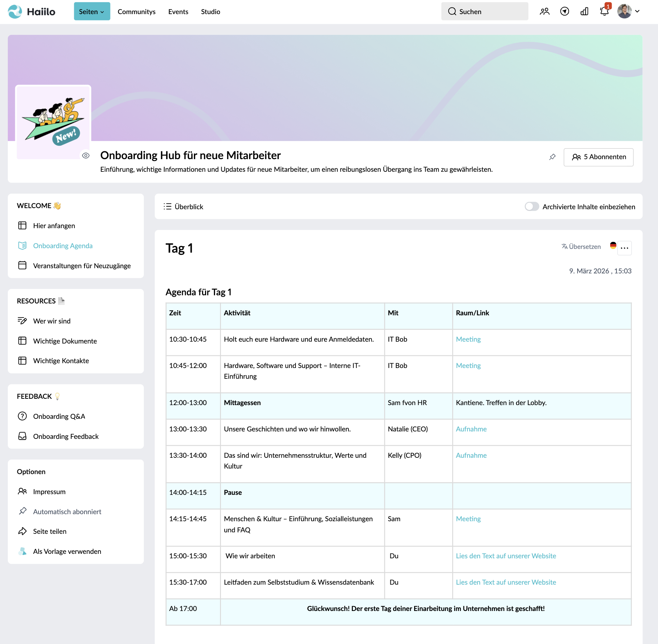The height and width of the screenshot is (644, 658).
Task: Click the Onboarding Hub page title
Action: click(191, 155)
